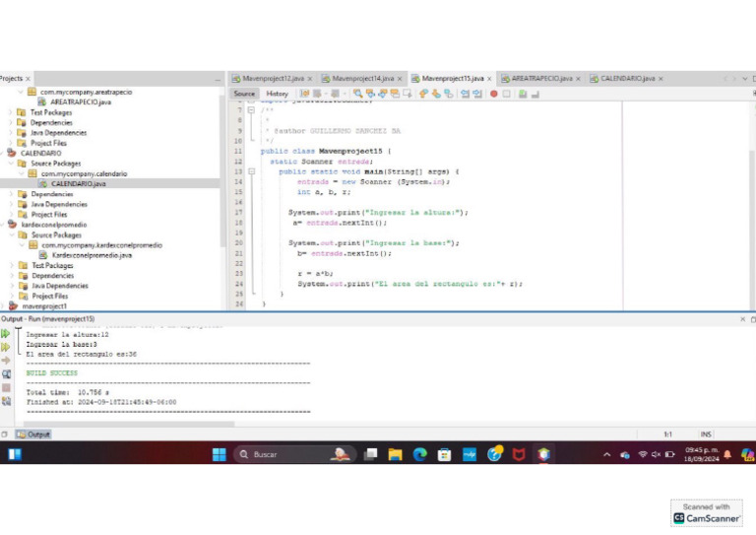Open File Explorer from the taskbar

395,454
